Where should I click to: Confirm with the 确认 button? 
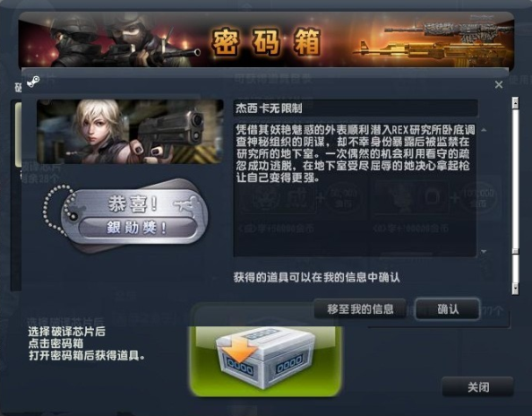[x=448, y=309]
